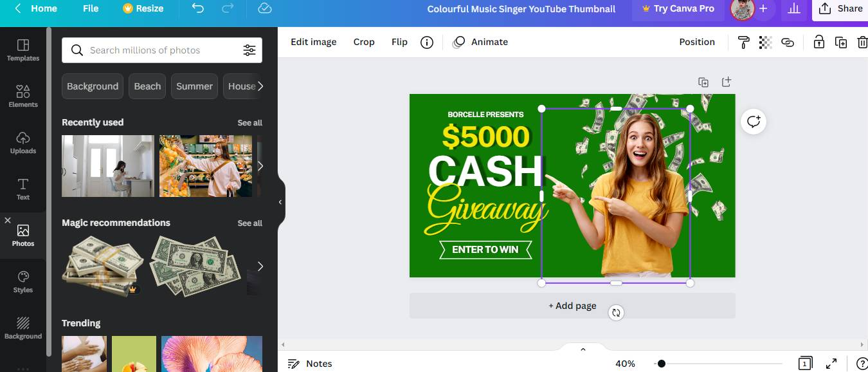The height and width of the screenshot is (372, 868).
Task: Select the ENTER TO WIN banner
Action: coord(485,250)
